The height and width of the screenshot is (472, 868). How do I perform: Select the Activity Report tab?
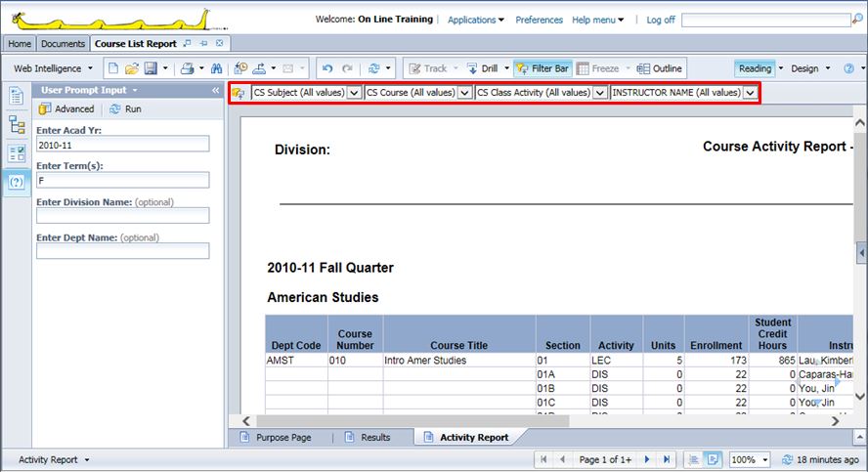click(x=466, y=437)
